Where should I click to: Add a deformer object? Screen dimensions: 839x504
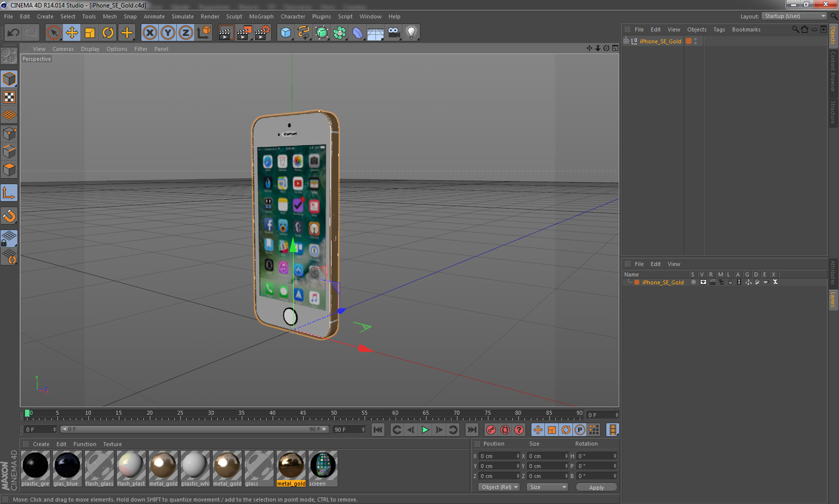pos(358,33)
